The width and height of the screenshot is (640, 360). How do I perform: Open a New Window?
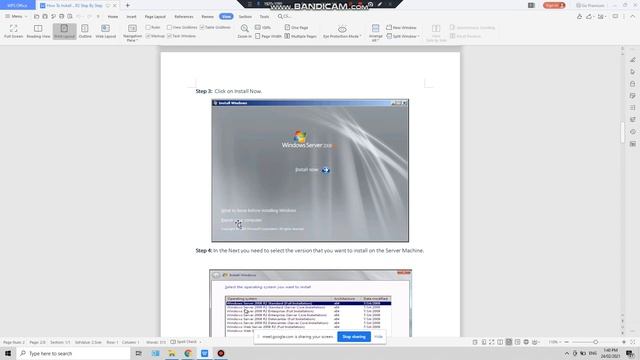click(401, 27)
